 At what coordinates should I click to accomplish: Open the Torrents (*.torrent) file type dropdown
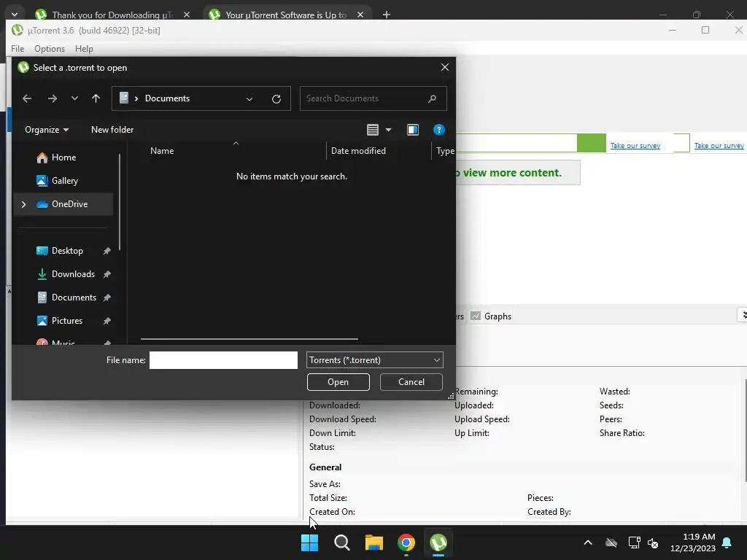coord(375,360)
